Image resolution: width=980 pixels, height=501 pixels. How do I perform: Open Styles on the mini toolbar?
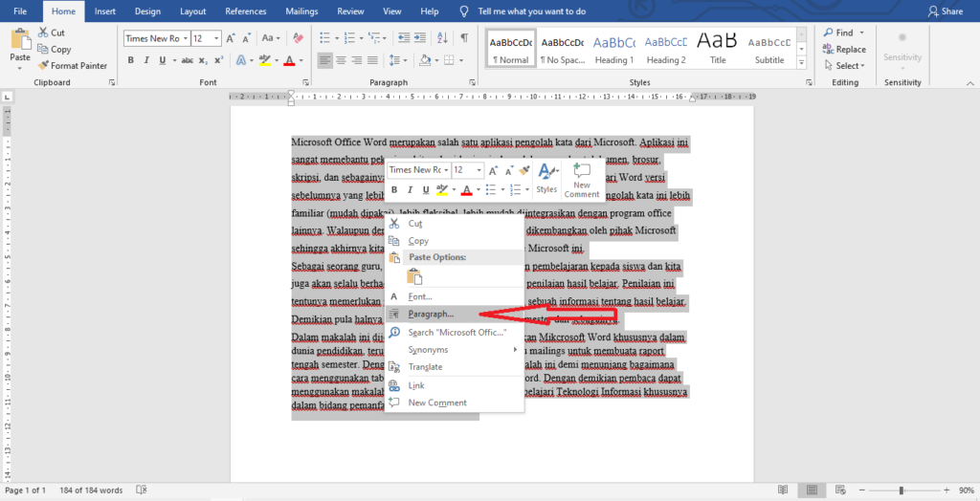coord(546,180)
